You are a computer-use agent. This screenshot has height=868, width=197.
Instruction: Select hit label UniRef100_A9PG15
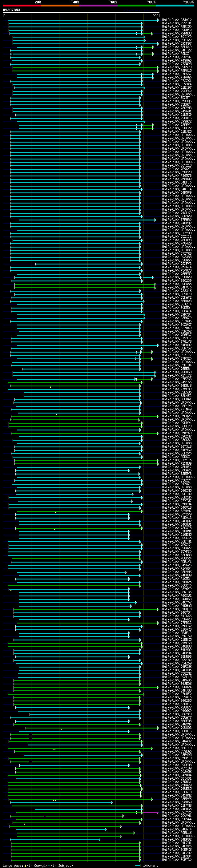(x=177, y=71)
